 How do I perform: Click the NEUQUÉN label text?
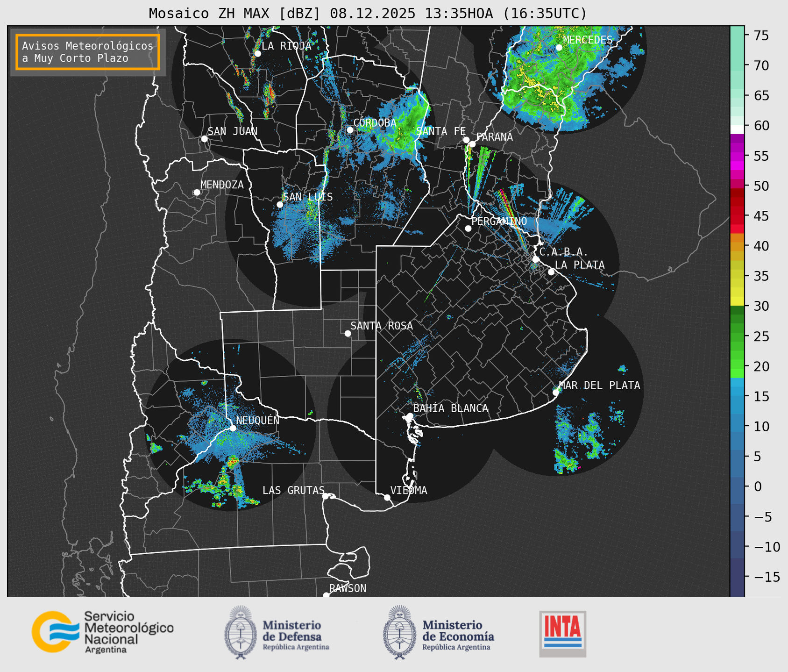click(x=258, y=421)
